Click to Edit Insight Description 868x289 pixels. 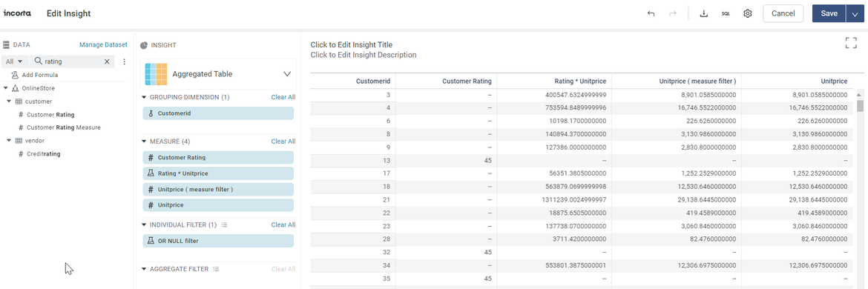(x=363, y=56)
